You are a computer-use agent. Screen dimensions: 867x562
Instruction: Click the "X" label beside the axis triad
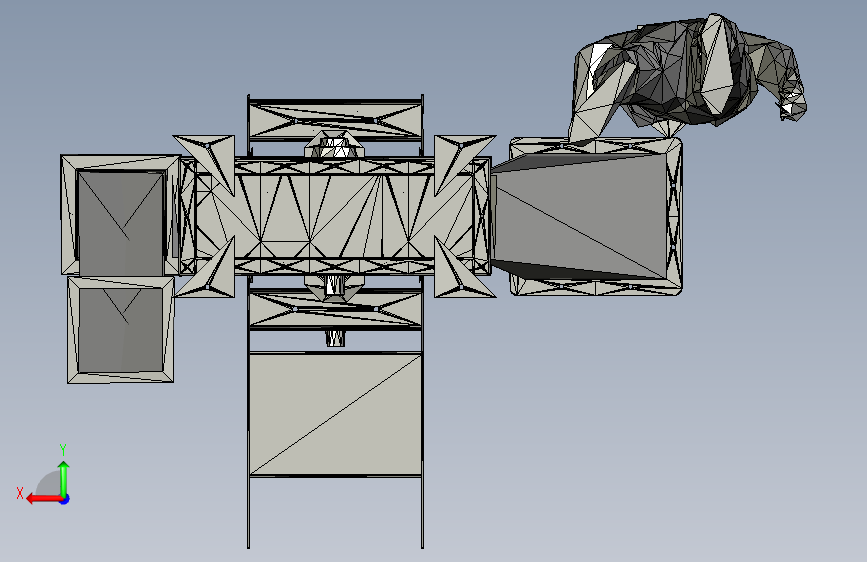click(20, 493)
